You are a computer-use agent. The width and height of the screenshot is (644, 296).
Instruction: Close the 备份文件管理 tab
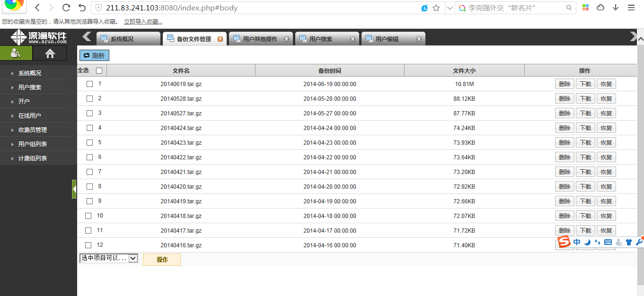(x=220, y=39)
